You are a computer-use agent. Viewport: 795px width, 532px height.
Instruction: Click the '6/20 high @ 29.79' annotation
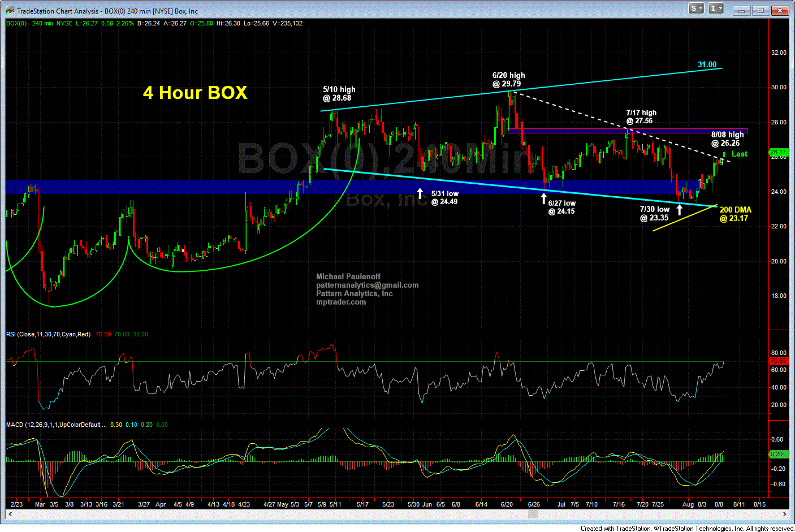[508, 79]
